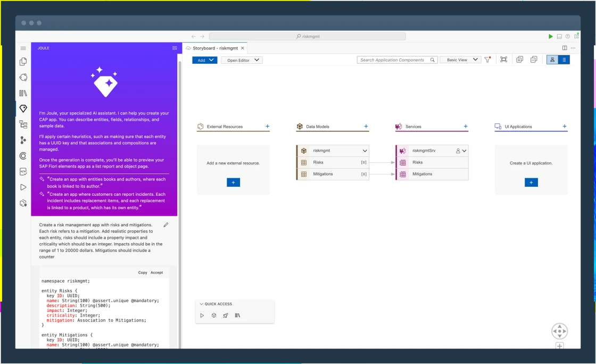Click the fit to screen icon
The image size is (596, 364).
point(503,60)
